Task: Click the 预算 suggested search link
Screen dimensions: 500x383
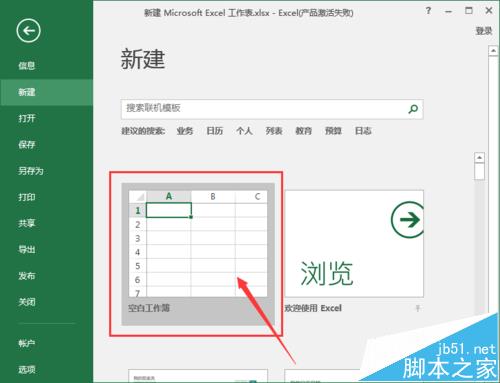Action: (x=333, y=131)
